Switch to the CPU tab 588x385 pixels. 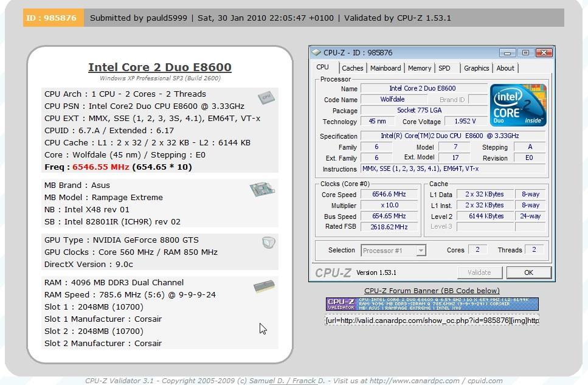click(322, 67)
